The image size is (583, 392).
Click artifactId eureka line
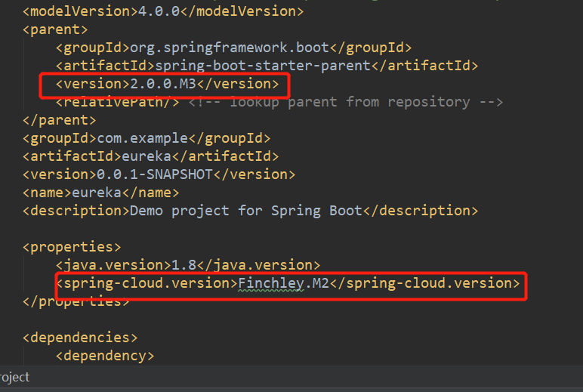tap(150, 156)
